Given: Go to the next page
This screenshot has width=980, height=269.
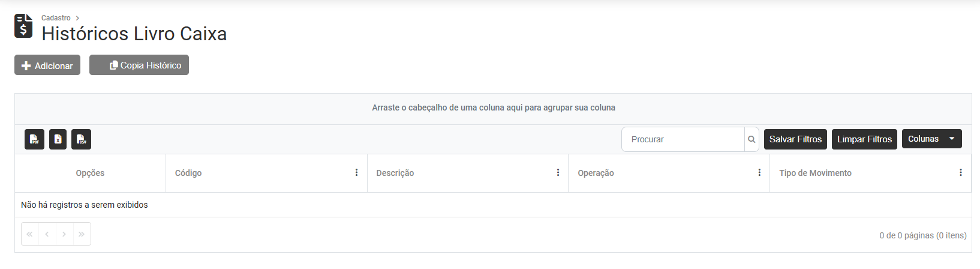Looking at the screenshot, I should click(64, 234).
